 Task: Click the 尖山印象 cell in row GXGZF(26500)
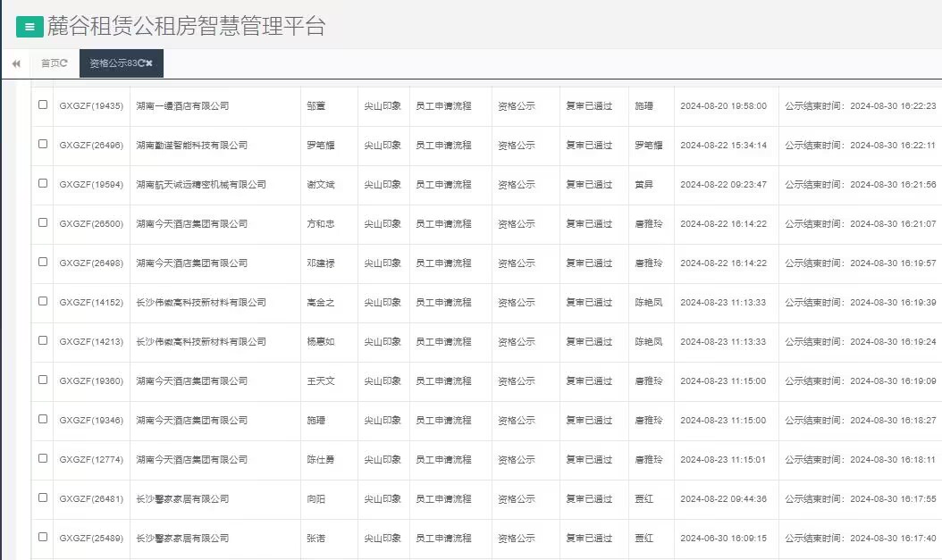(384, 223)
